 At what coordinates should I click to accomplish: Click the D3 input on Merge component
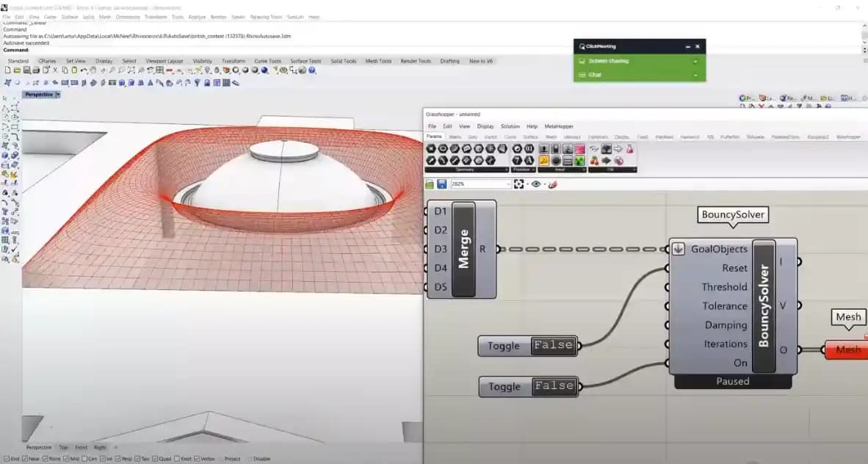pos(440,249)
